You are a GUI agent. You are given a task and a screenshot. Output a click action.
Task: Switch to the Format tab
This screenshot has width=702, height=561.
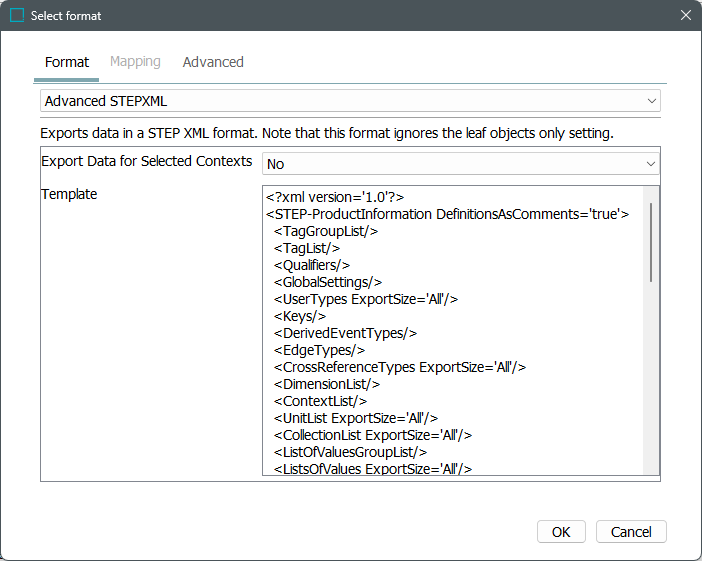67,62
